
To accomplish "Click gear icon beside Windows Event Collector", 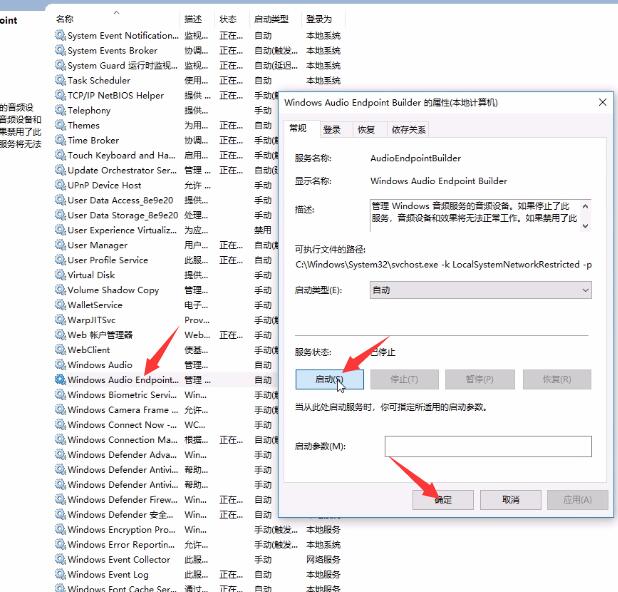I will click(60, 560).
